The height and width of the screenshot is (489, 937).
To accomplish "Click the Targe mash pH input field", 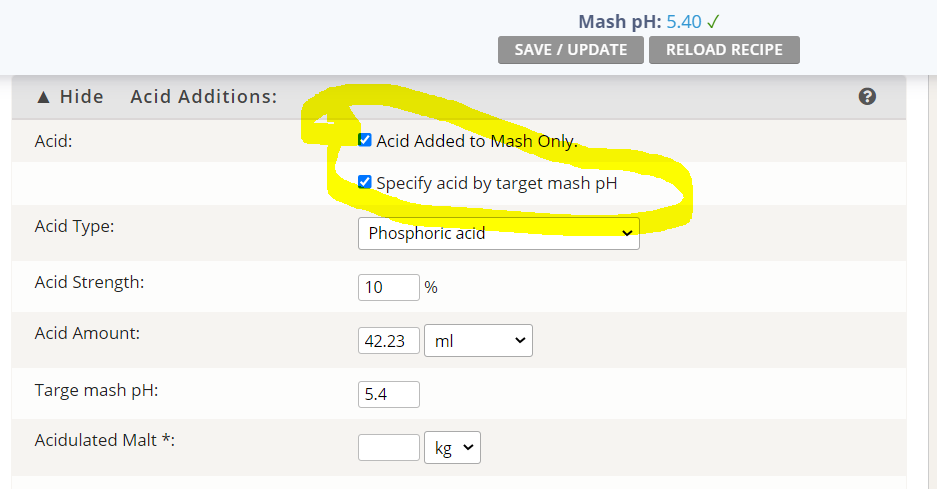I will coord(388,394).
